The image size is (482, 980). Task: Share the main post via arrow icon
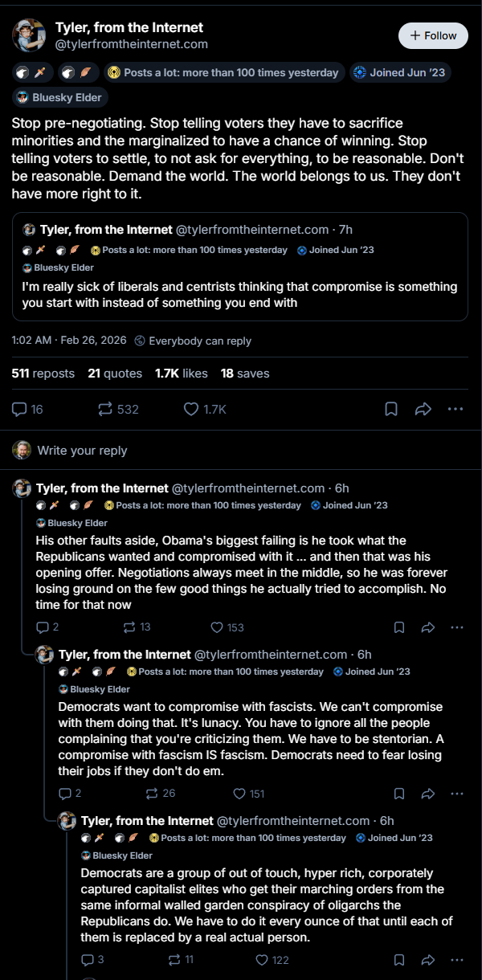pyautogui.click(x=423, y=410)
